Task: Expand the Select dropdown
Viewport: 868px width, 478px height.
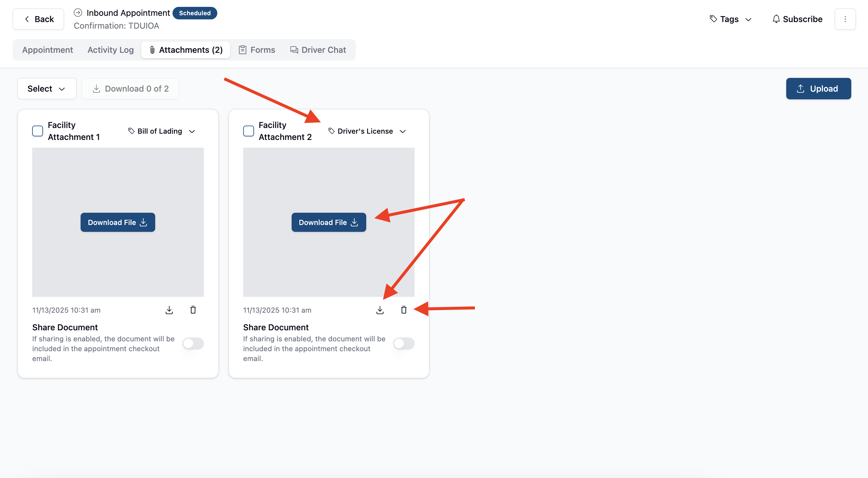Action: 47,89
